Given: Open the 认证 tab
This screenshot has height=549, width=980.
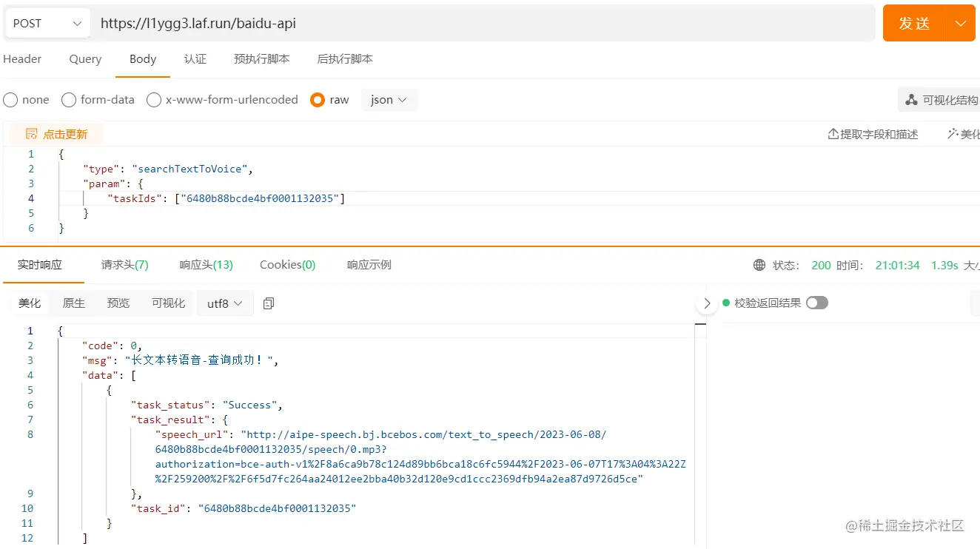Looking at the screenshot, I should pyautogui.click(x=195, y=59).
